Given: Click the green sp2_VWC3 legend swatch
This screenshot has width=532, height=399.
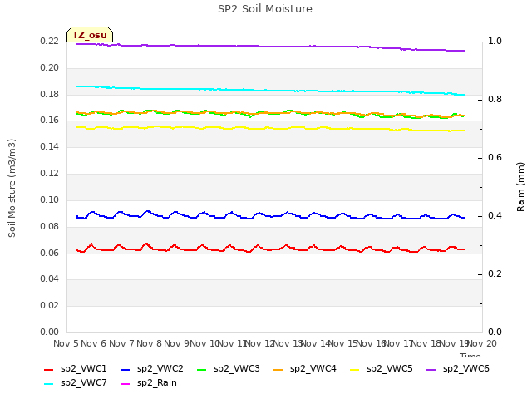Looking at the screenshot, I should click(x=201, y=370).
